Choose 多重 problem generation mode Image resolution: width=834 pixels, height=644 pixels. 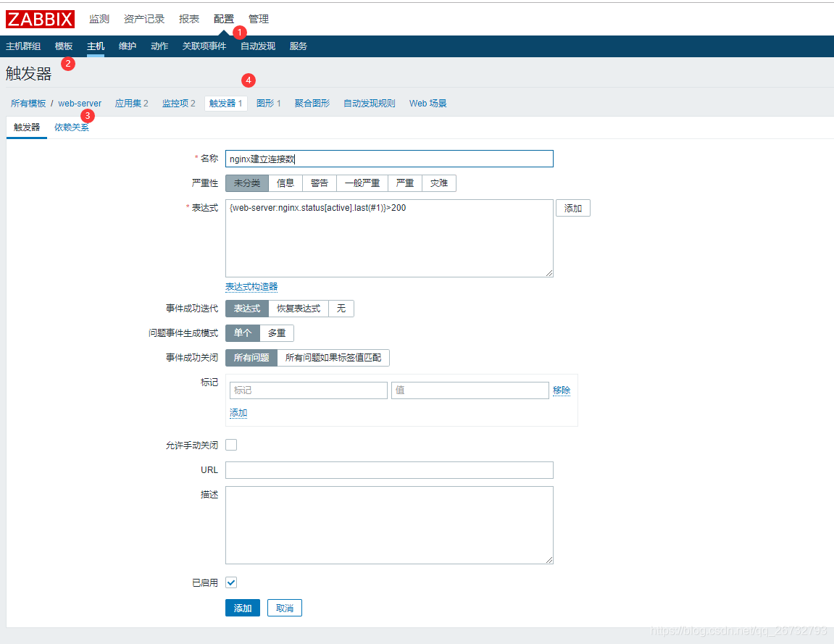tap(277, 333)
